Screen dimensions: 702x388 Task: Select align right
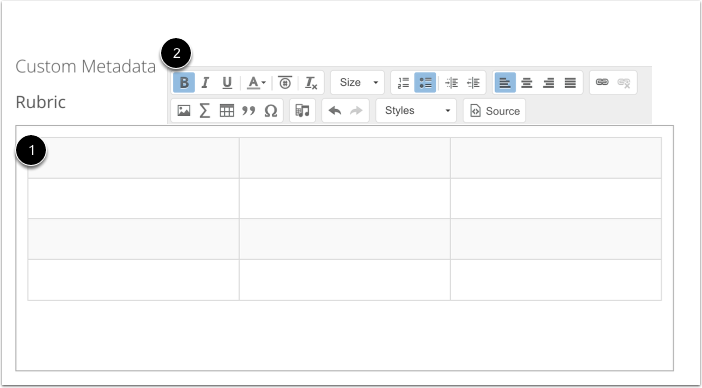pyautogui.click(x=548, y=83)
